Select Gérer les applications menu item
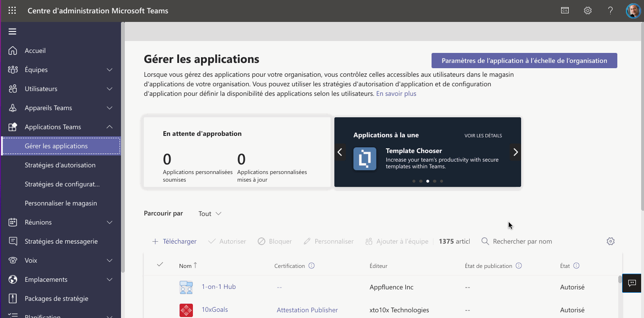The image size is (644, 318). pos(61,146)
